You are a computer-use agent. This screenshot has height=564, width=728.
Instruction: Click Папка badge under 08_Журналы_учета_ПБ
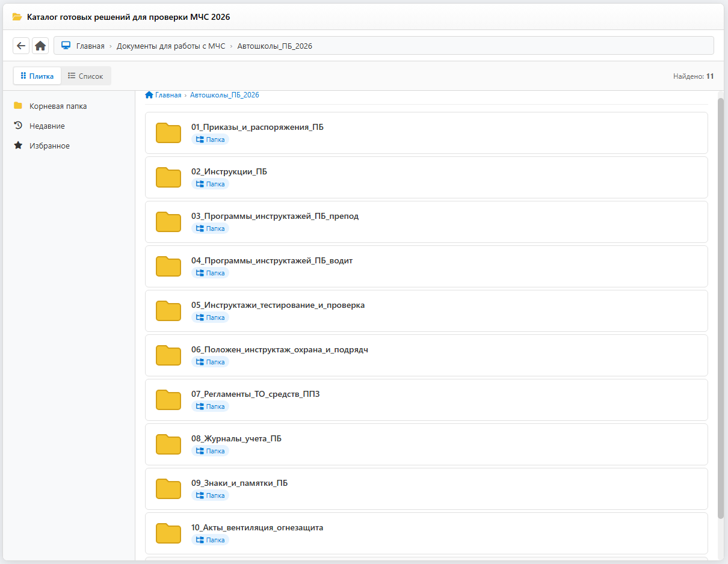pyautogui.click(x=210, y=451)
